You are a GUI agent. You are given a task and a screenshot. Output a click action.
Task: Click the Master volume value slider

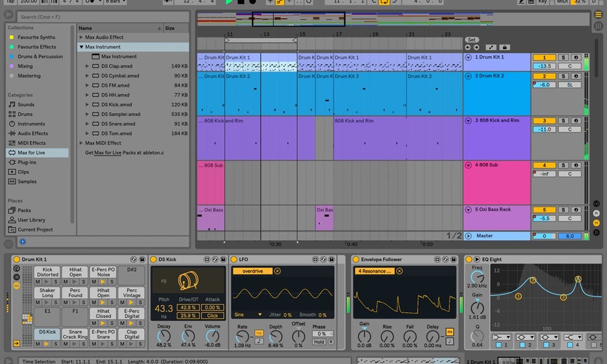point(544,236)
